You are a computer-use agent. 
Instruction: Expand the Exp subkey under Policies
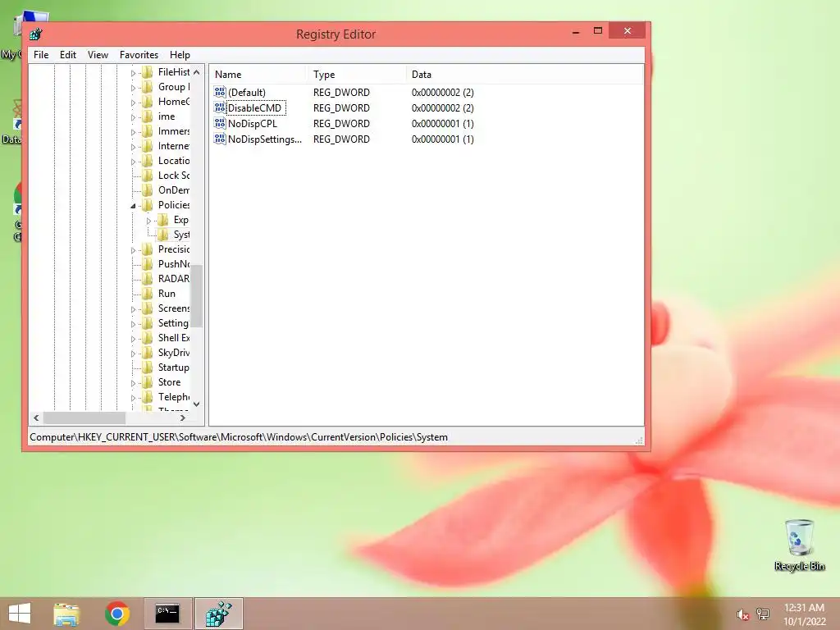tap(149, 221)
